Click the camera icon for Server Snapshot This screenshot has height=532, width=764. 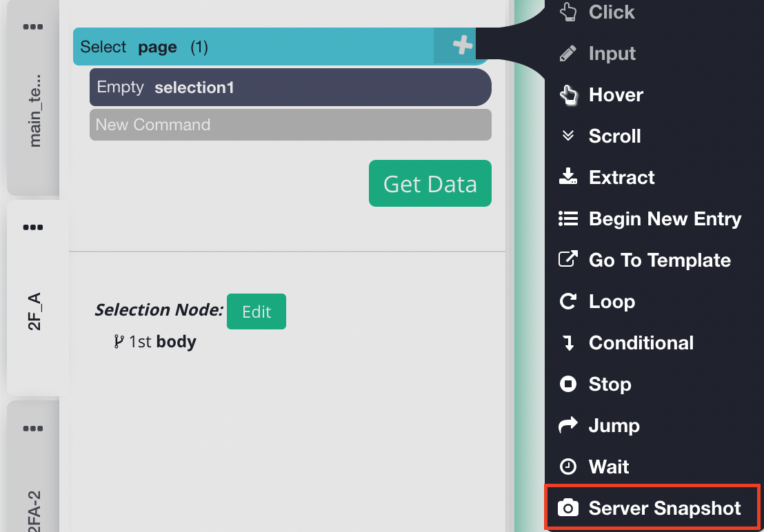coord(567,509)
